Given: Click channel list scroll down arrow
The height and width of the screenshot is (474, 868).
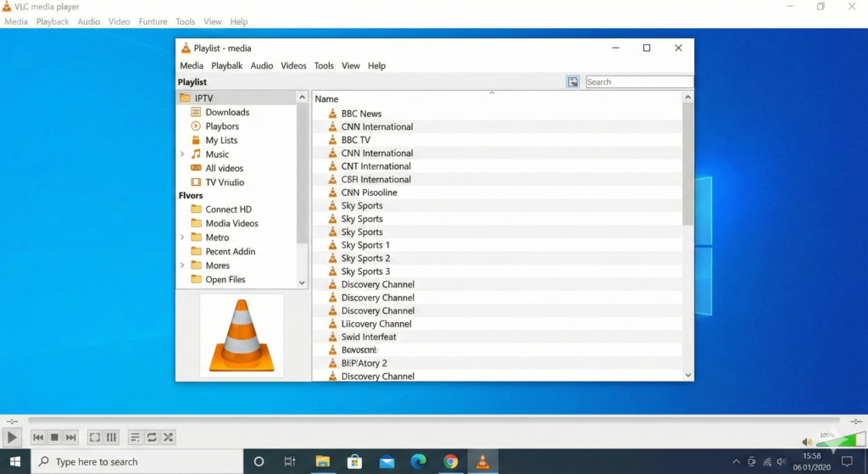Looking at the screenshot, I should coord(687,375).
